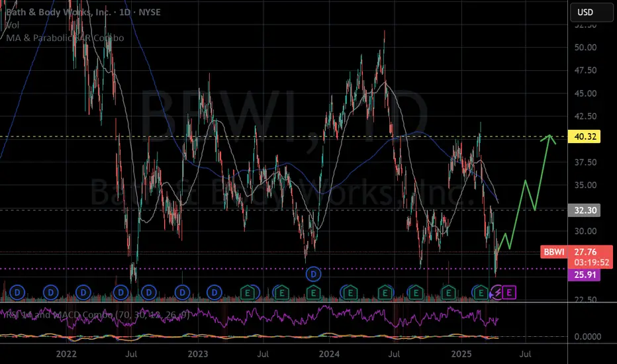Click the 2022 label on time axis

click(x=66, y=354)
